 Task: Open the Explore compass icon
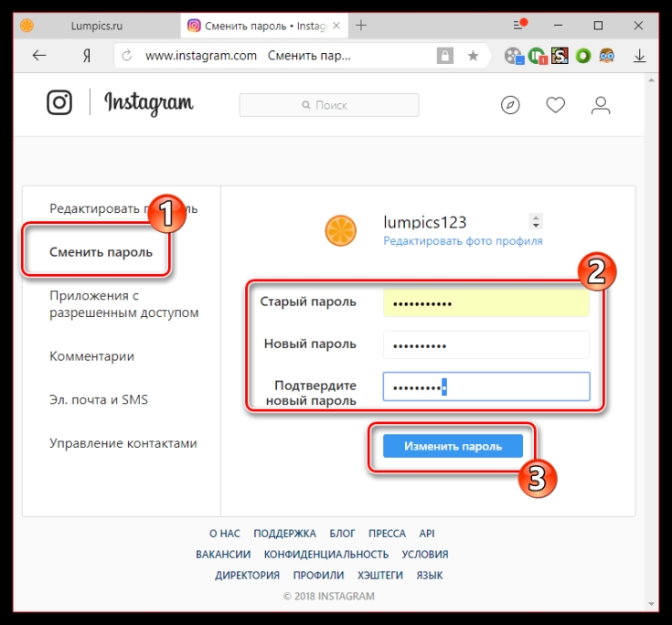(510, 105)
